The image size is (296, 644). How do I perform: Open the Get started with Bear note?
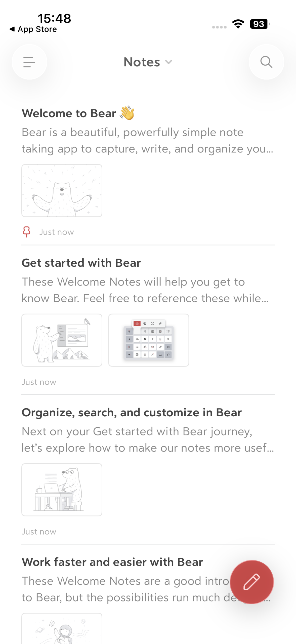[x=81, y=263]
